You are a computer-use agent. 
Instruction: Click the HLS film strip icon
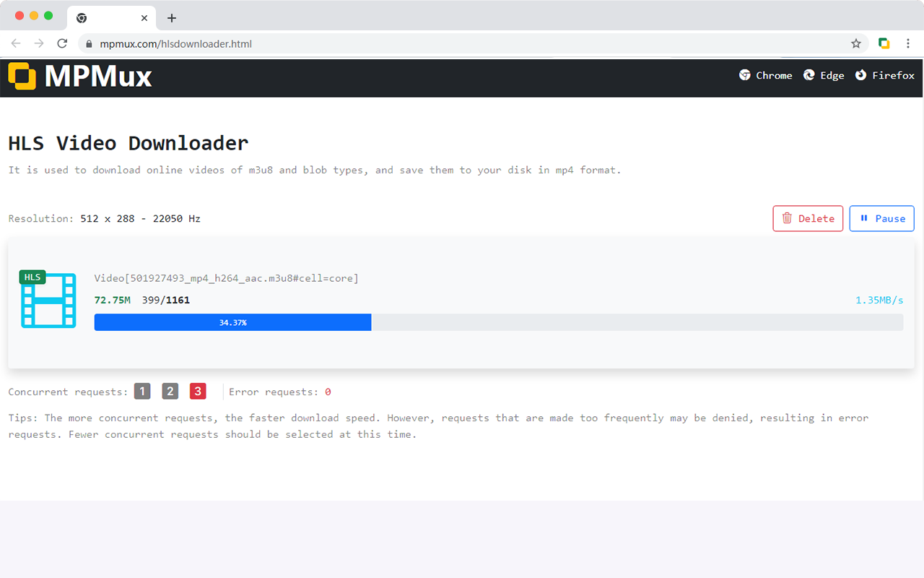point(48,300)
